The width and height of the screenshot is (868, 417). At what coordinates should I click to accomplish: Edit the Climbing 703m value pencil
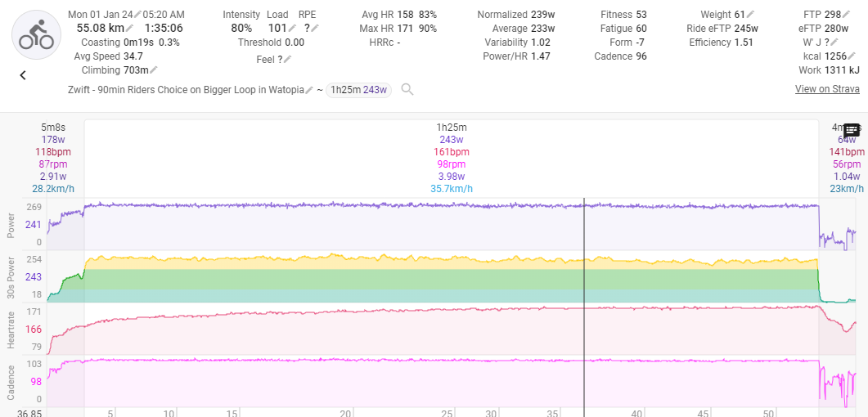pos(154,69)
